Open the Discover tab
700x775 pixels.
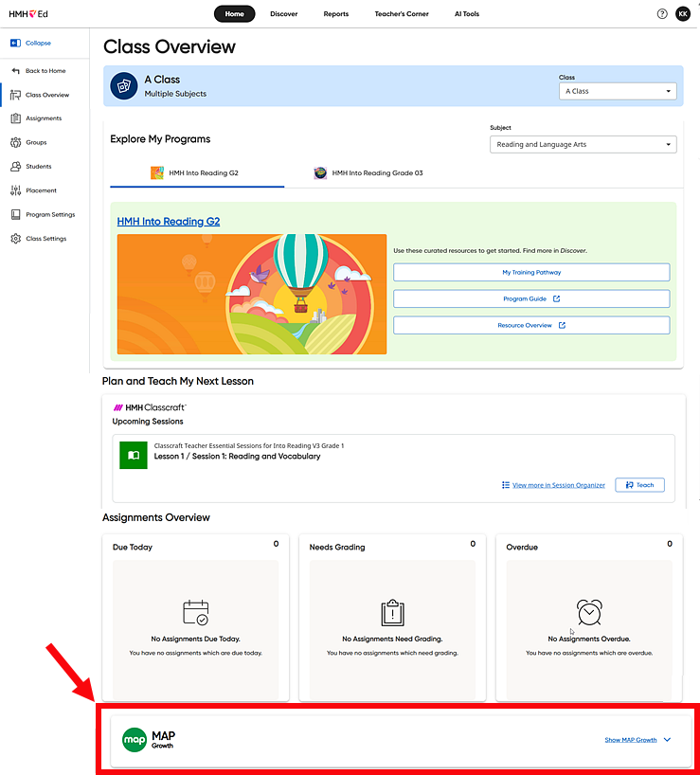click(283, 14)
